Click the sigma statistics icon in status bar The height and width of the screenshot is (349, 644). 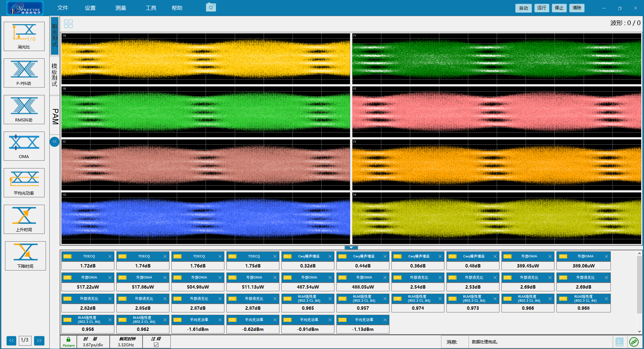(620, 342)
